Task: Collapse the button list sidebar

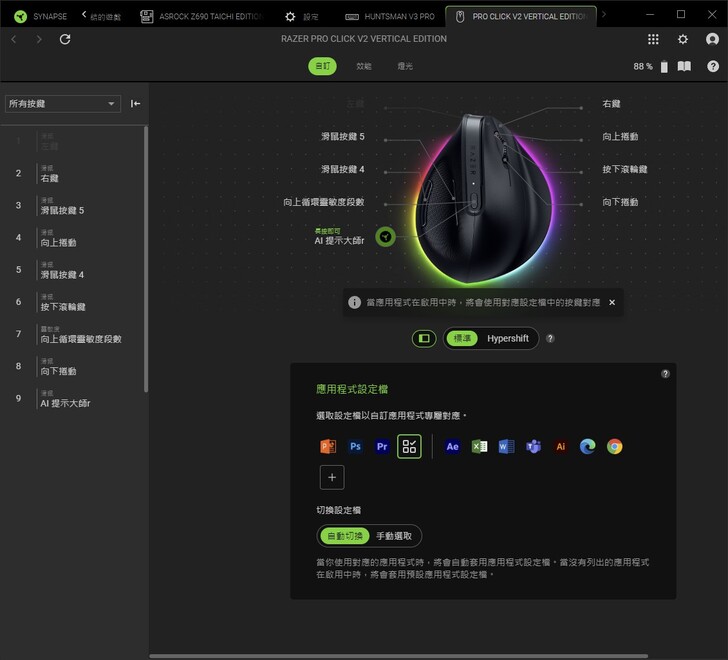Action: (135, 104)
